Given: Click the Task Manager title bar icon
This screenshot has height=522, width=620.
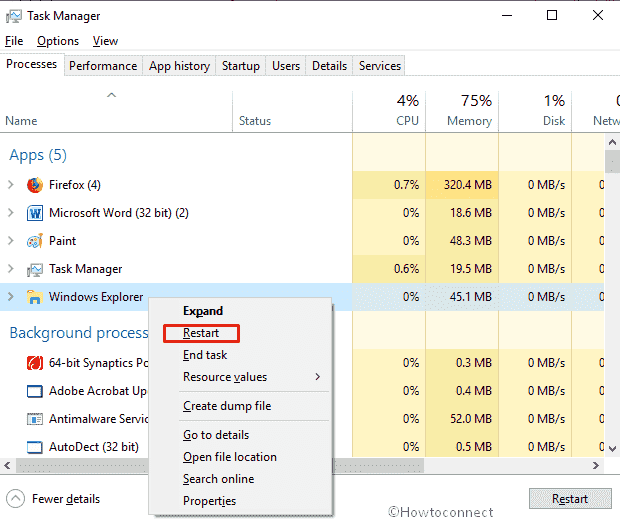Looking at the screenshot, I should click(x=13, y=16).
